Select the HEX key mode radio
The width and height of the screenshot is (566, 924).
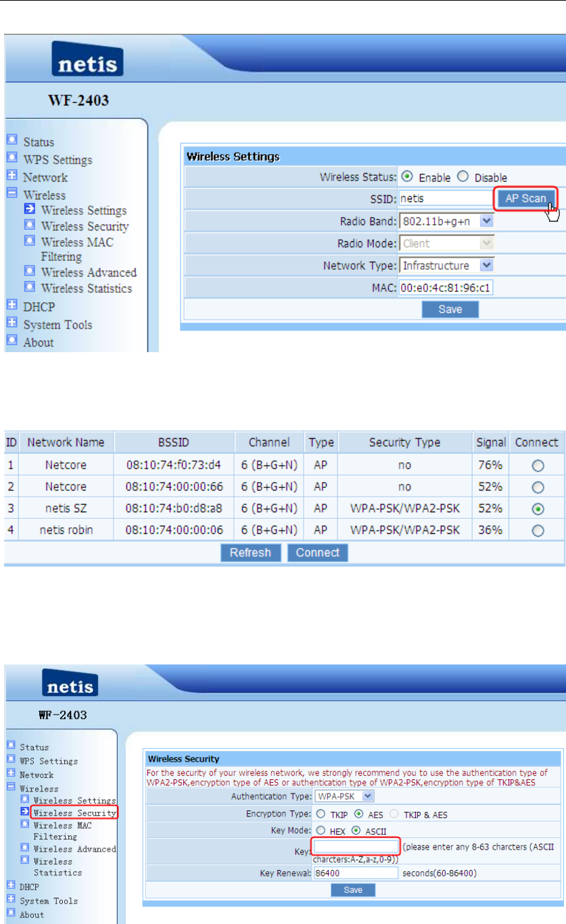(x=319, y=831)
